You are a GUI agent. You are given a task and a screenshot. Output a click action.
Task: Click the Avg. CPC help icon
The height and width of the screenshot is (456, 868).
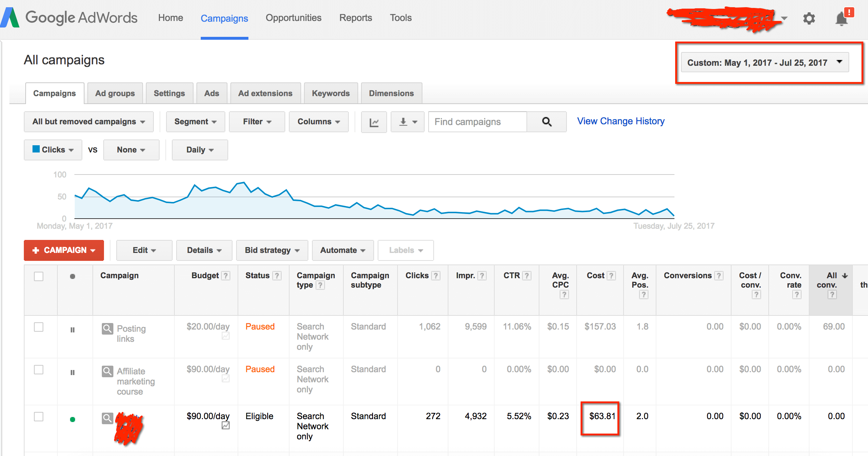coord(564,295)
